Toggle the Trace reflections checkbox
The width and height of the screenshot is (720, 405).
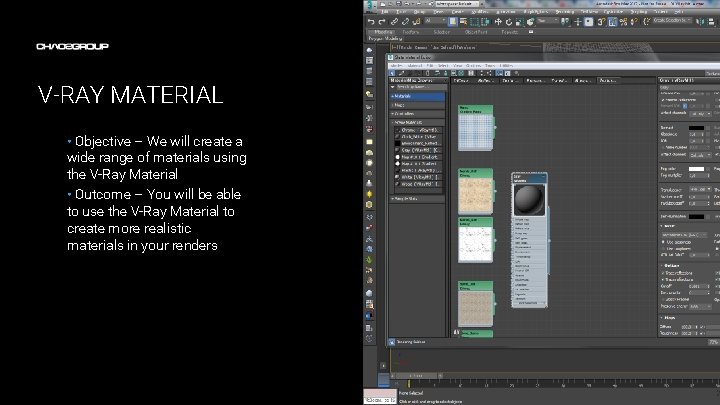point(663,273)
